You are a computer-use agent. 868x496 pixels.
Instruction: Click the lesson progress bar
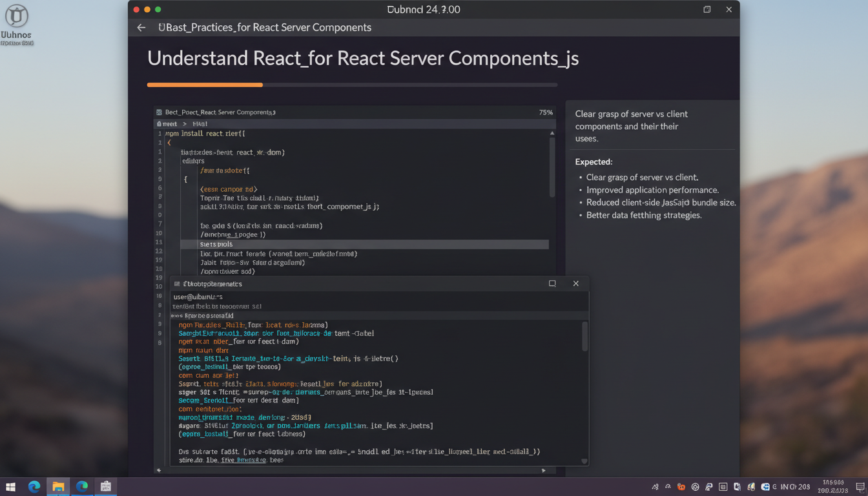pos(352,85)
